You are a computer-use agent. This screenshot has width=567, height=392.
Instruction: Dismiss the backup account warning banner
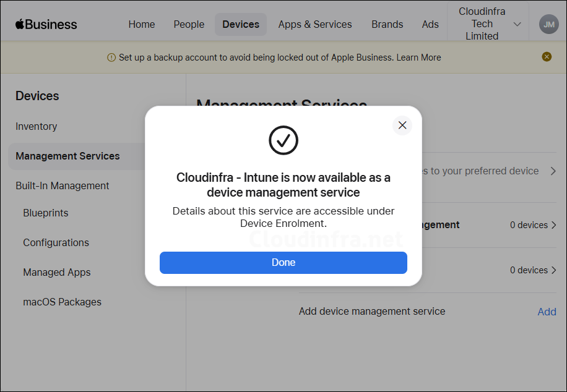(x=547, y=57)
